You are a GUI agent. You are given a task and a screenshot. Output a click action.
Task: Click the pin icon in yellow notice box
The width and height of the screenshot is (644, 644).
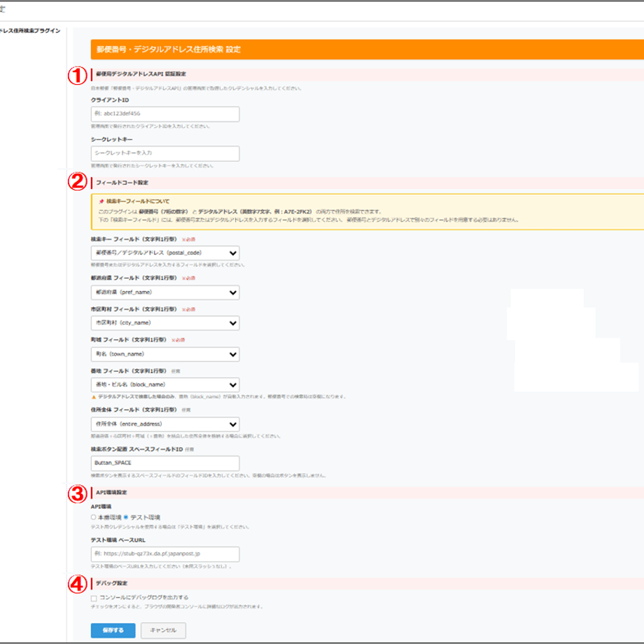[101, 202]
